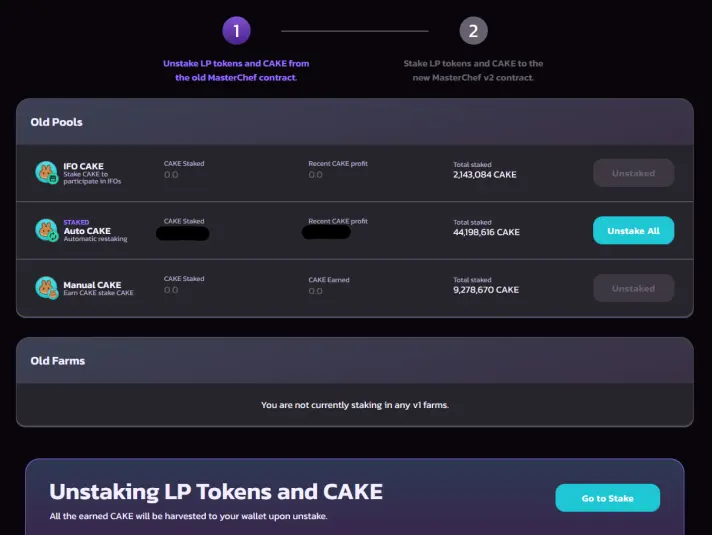This screenshot has width=712, height=535.
Task: Unstake all from Auto CAKE pool
Action: point(633,230)
